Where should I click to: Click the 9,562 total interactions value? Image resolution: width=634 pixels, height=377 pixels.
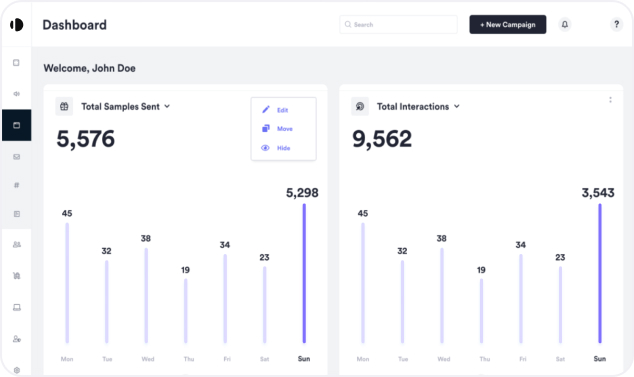[382, 139]
